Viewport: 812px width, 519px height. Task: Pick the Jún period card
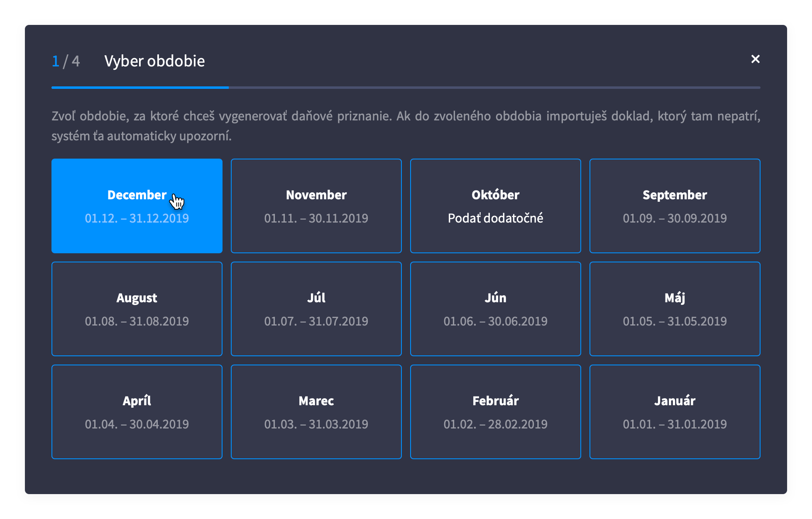[496, 309]
